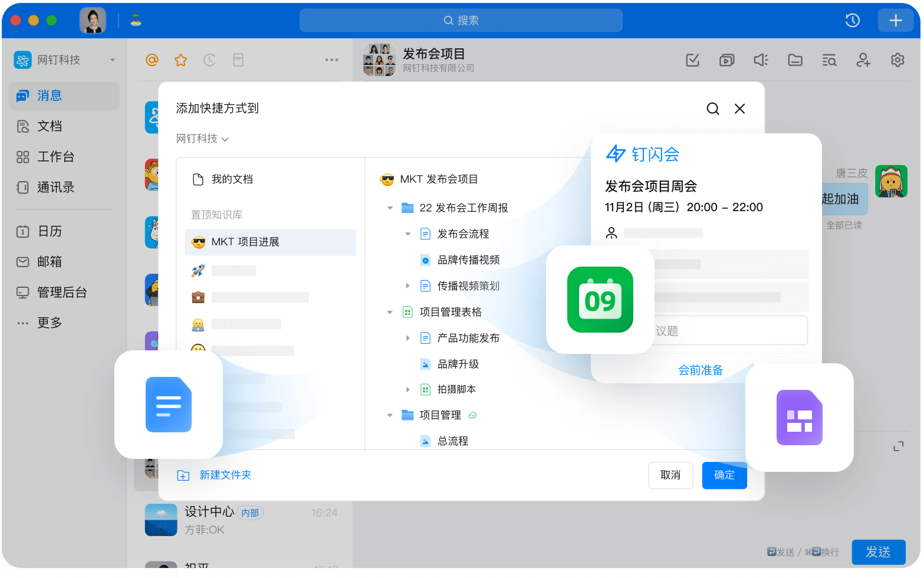Collapse the 发布会流程 document node

point(407,234)
